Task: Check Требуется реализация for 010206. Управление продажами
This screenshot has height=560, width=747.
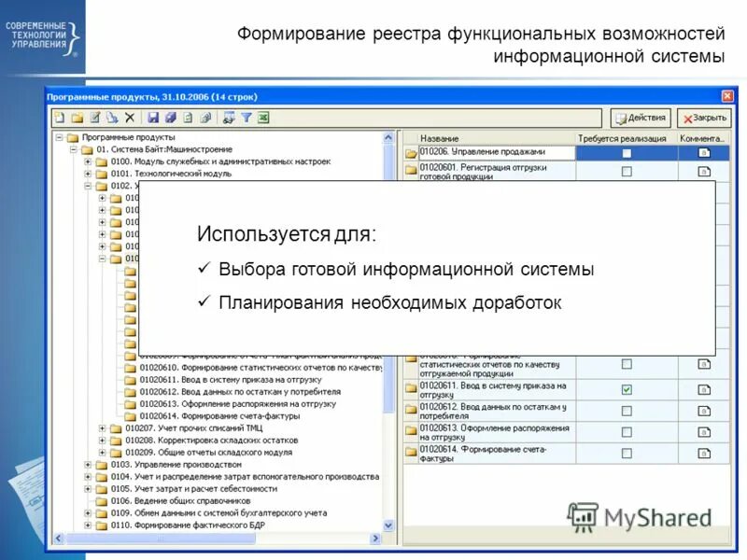Action: [x=627, y=150]
